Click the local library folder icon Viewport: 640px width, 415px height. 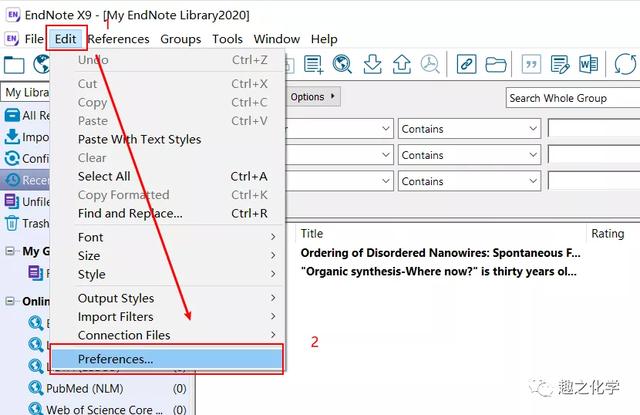[x=14, y=65]
